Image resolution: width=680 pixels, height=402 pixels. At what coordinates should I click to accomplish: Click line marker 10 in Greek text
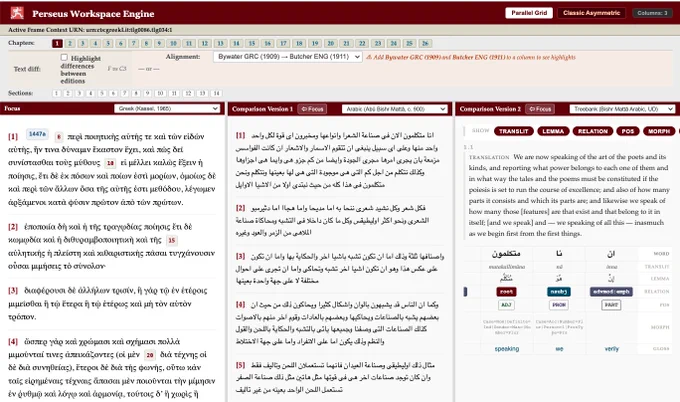(110, 163)
